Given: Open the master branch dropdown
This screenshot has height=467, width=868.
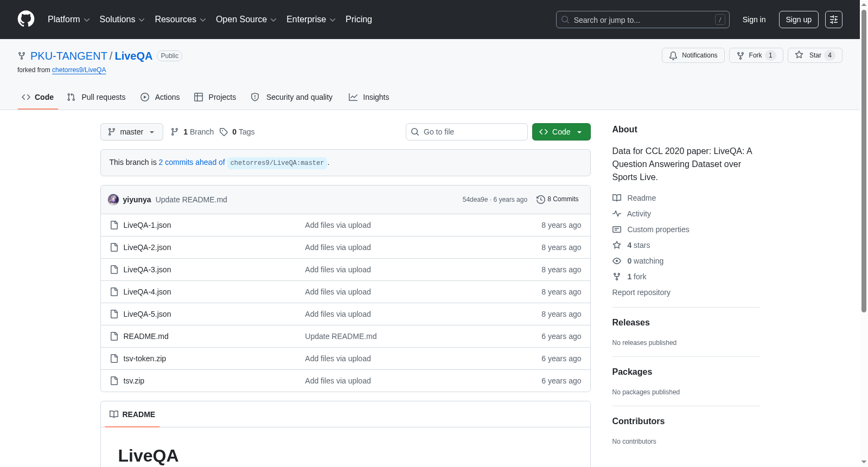Looking at the screenshot, I should [x=132, y=132].
